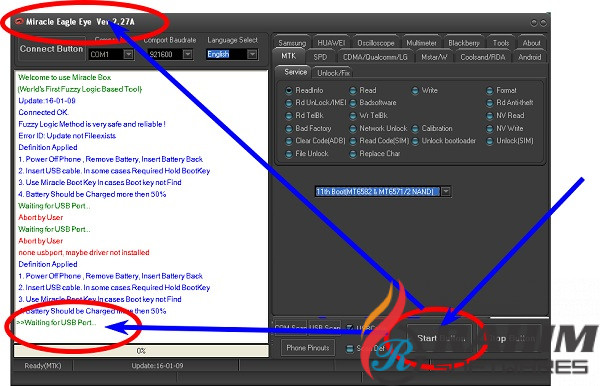This screenshot has height=386, width=600.
Task: Click the status bar 'Update:16-01-09' entry
Action: pyautogui.click(x=157, y=366)
